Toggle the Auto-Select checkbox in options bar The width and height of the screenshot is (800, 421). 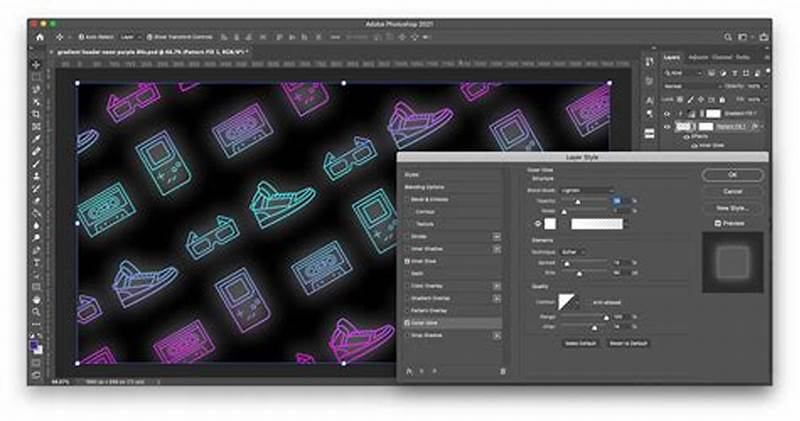tap(81, 37)
